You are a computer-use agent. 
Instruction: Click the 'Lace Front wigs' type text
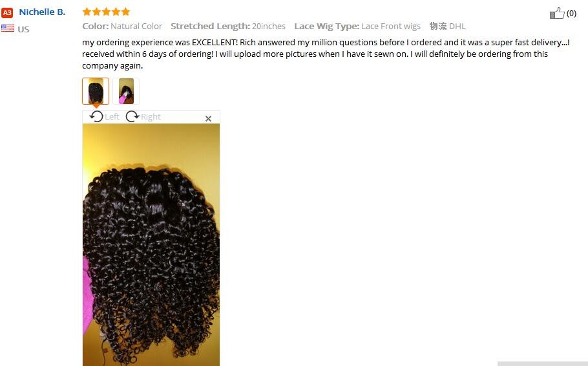(391, 27)
